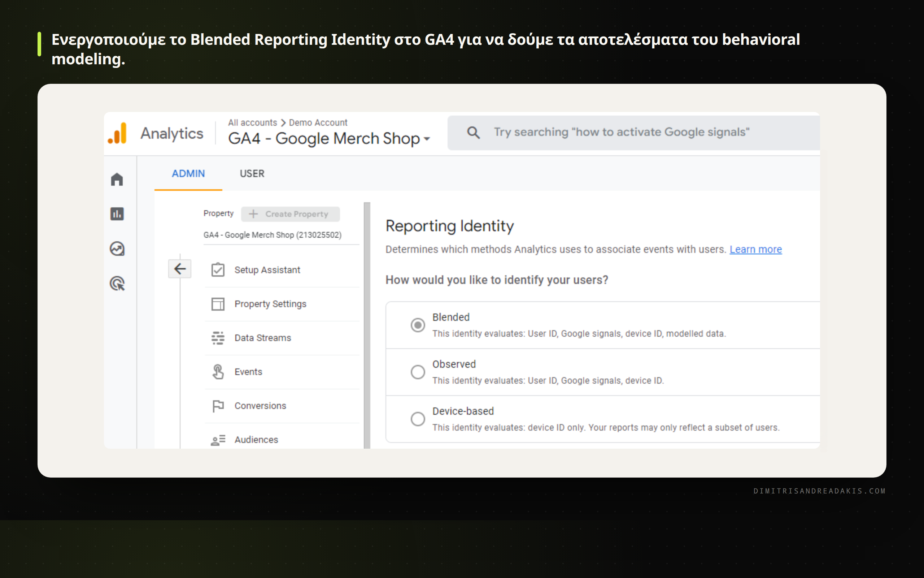924x578 pixels.
Task: Click property name 'GA4 - Google Merch Shop (213025502)'
Action: tap(273, 235)
